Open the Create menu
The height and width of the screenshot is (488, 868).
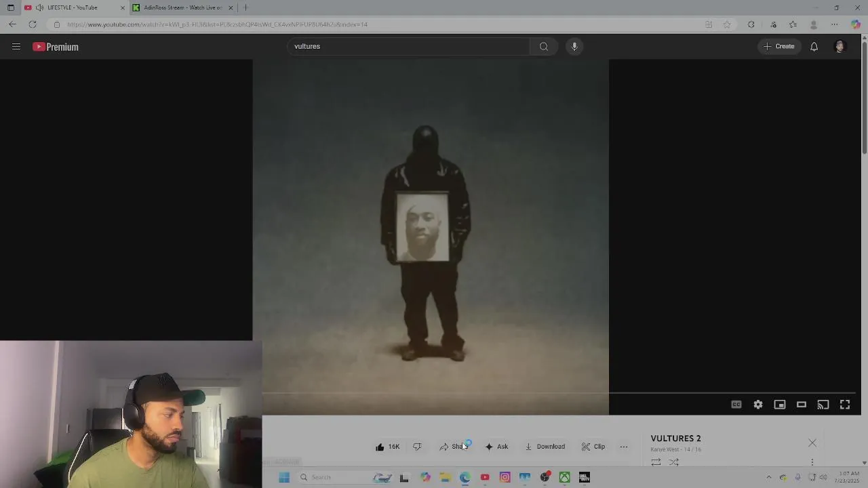pos(778,47)
